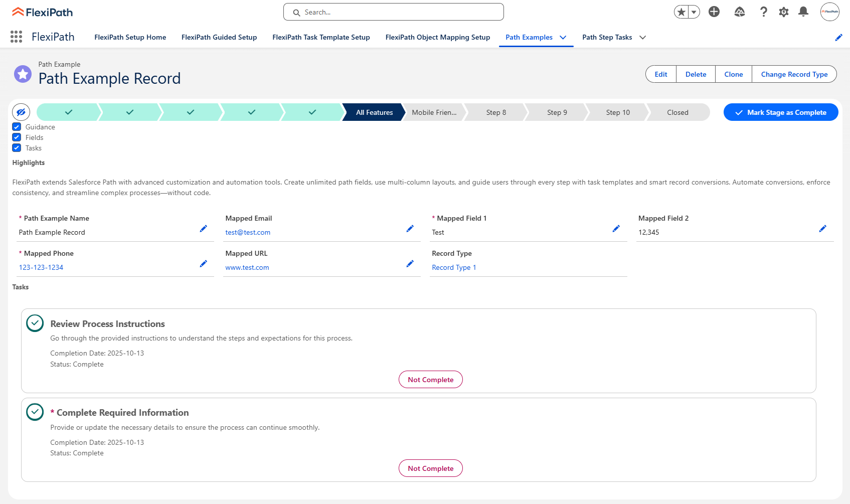Open the Notifications bell

click(803, 12)
